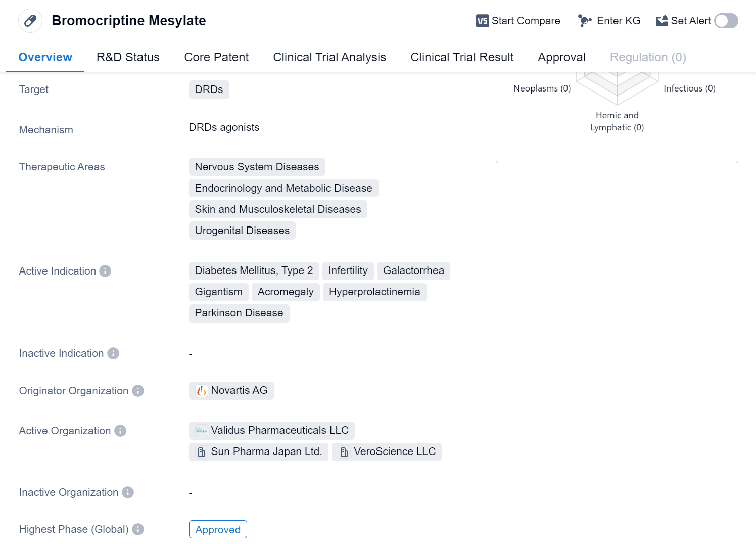Click the drug pill icon beside title

click(x=30, y=21)
